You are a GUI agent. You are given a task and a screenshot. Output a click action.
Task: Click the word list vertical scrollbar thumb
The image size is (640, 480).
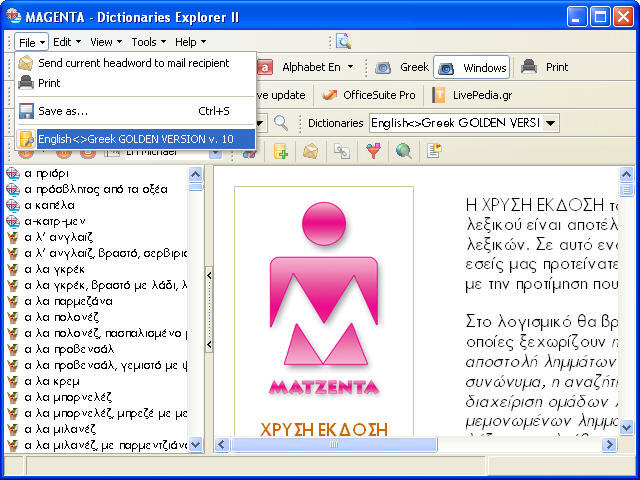coord(196,187)
